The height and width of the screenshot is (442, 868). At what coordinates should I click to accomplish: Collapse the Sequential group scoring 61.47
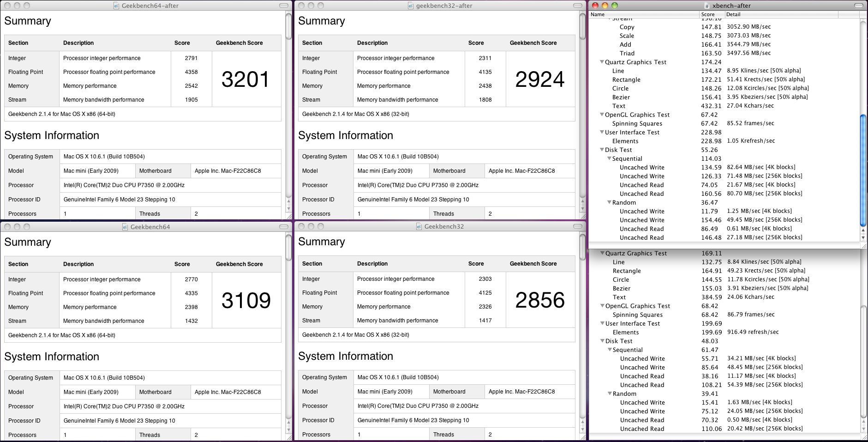[x=610, y=350]
